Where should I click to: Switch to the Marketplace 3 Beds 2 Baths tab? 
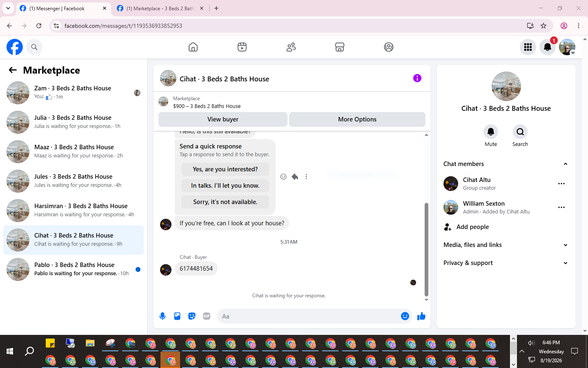[160, 8]
